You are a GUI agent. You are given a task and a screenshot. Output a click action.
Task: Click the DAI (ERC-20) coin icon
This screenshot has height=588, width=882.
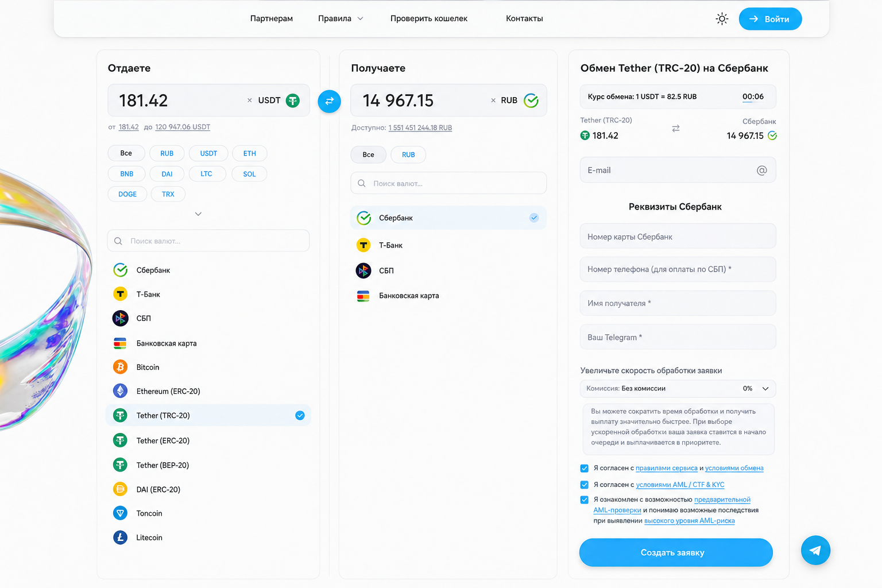click(120, 489)
